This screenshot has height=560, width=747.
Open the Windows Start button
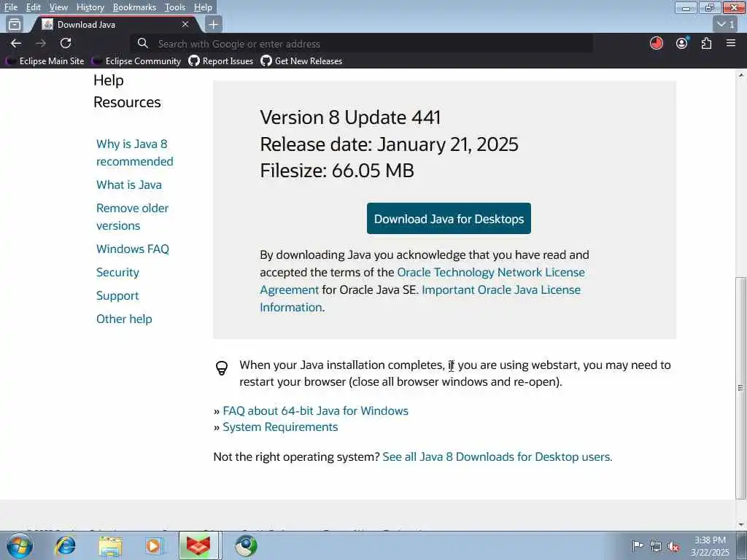click(x=20, y=545)
